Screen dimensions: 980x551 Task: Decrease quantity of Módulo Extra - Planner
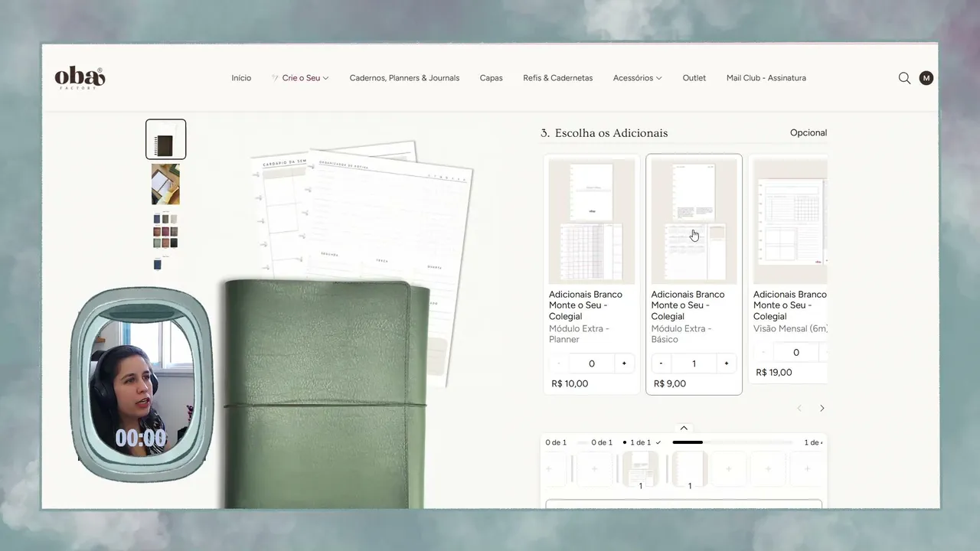point(559,364)
